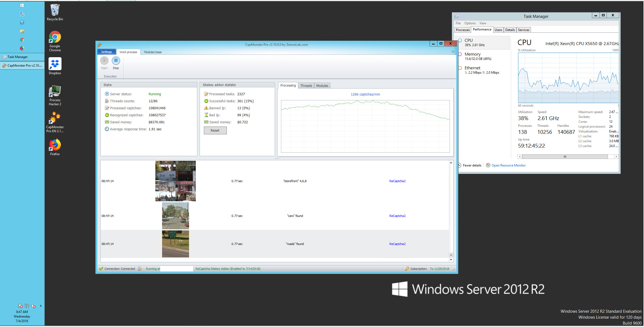Click the Server status icon
This screenshot has height=327, width=644.
(x=107, y=94)
